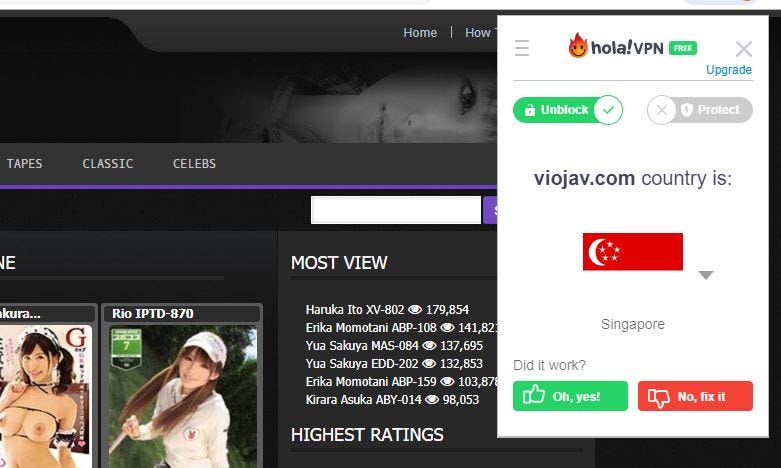This screenshot has width=781, height=468.
Task: Open the TAPES menu item
Action: click(24, 163)
